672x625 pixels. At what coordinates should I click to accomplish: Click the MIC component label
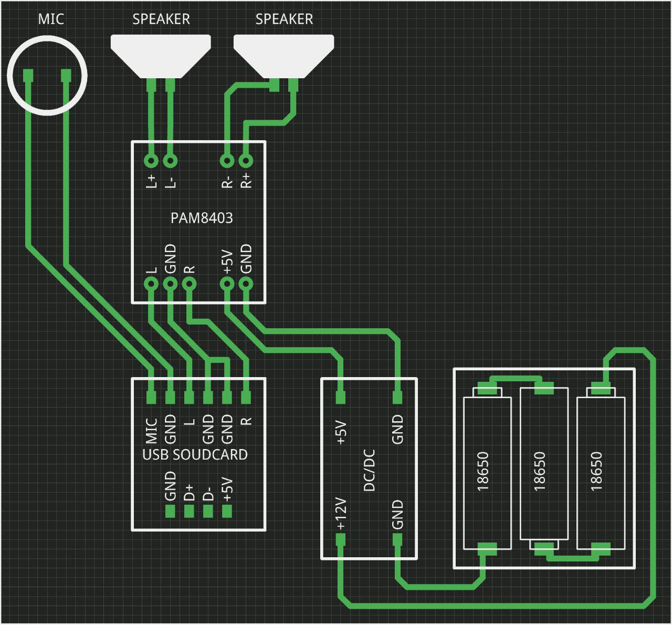pyautogui.click(x=51, y=19)
